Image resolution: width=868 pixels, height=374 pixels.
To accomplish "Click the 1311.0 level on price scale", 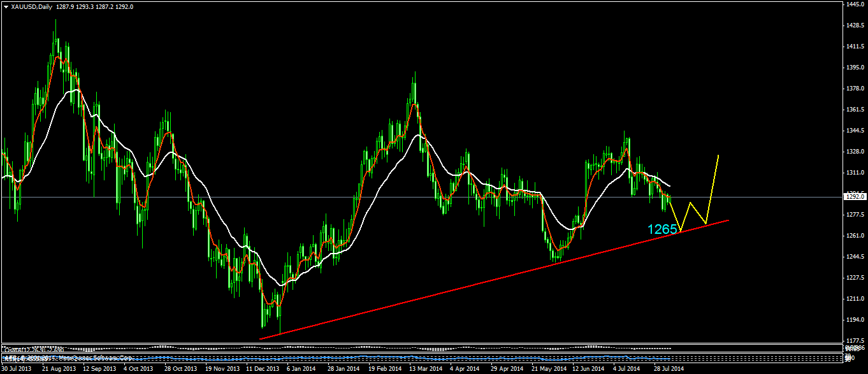I will [855, 173].
